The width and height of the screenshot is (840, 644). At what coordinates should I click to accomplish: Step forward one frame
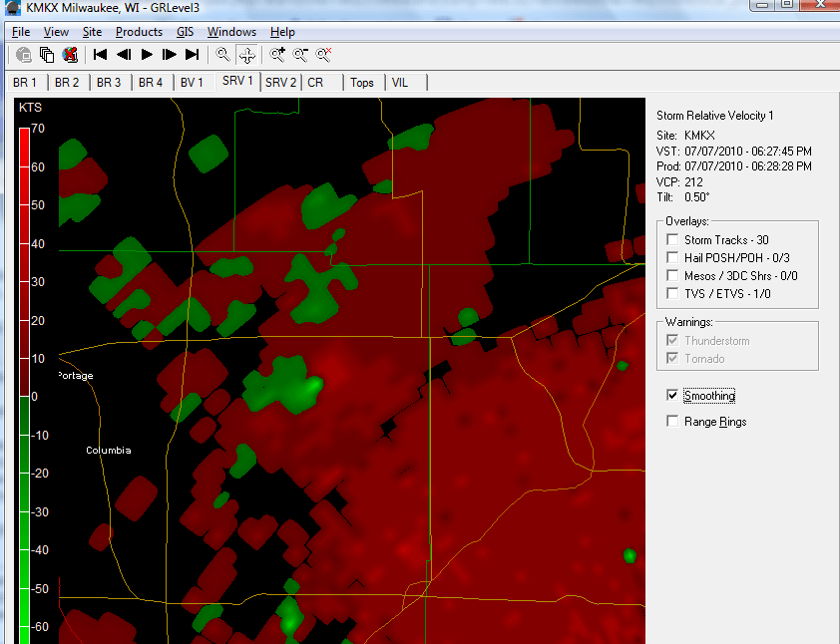(170, 54)
